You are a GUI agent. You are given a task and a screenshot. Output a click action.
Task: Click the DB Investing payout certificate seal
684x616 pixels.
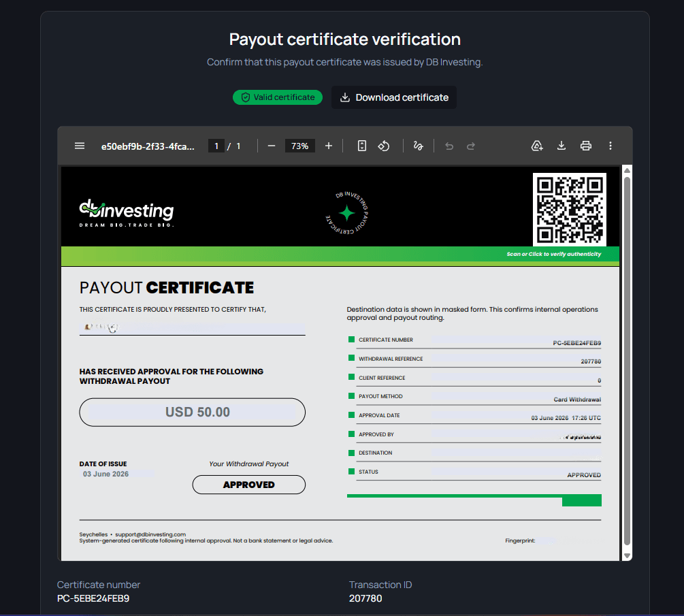347,213
